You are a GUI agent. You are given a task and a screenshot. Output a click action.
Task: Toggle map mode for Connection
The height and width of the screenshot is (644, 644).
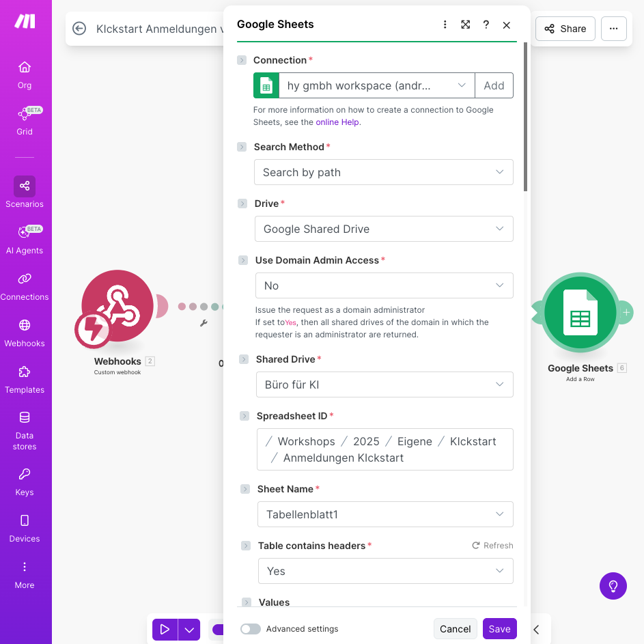click(x=242, y=60)
